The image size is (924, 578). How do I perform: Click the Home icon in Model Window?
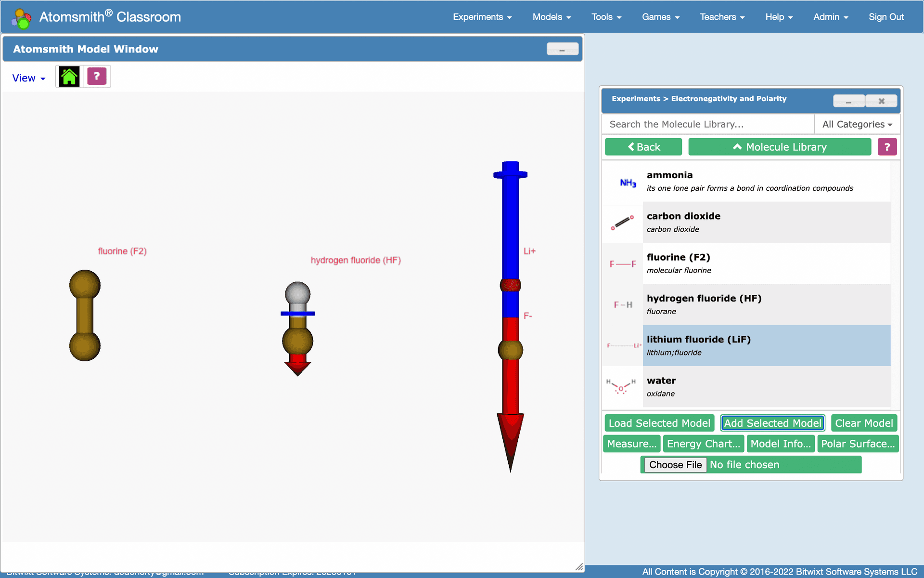69,76
